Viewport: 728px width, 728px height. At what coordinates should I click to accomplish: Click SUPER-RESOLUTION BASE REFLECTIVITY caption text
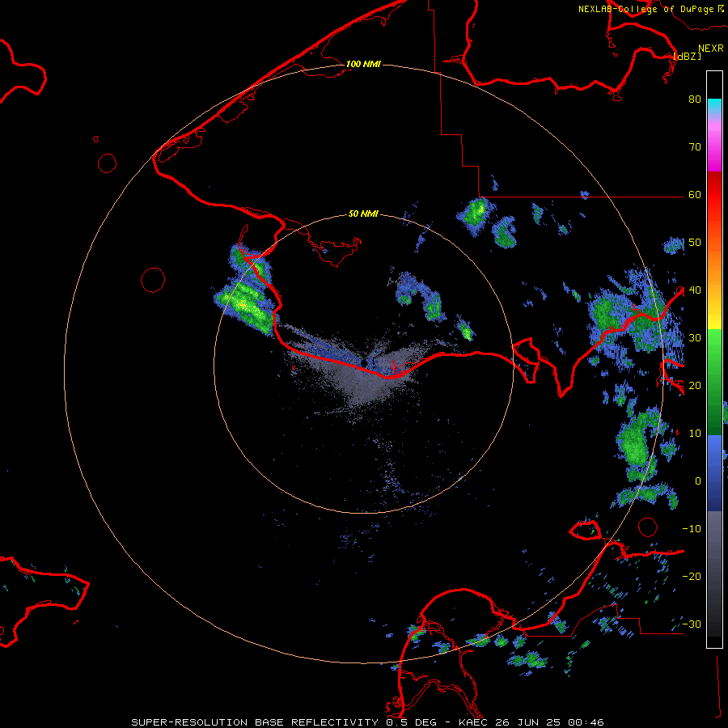click(255, 722)
